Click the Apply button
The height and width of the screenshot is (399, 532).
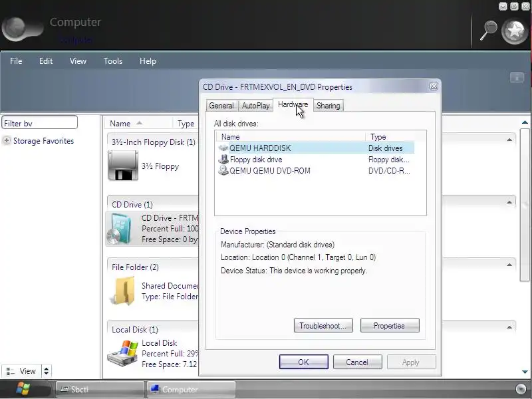click(x=411, y=362)
